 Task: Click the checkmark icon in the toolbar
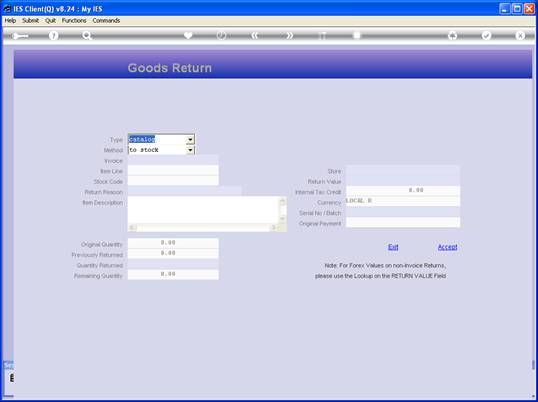click(486, 35)
